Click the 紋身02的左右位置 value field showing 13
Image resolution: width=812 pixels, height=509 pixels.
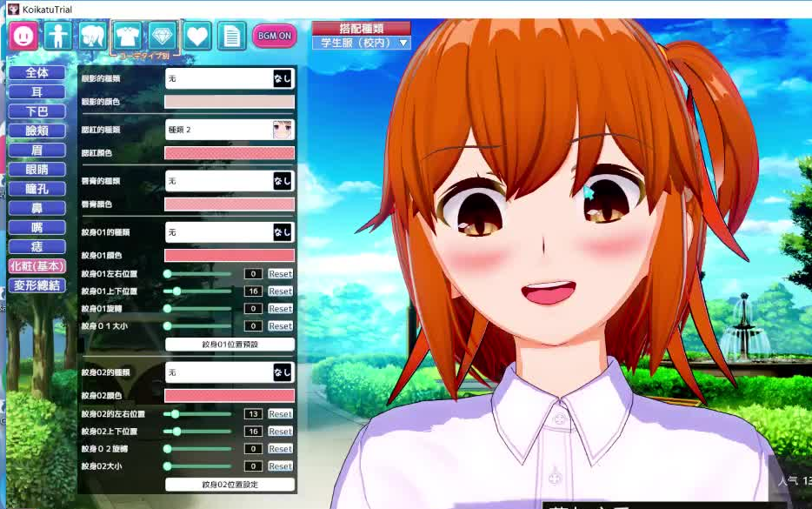[253, 414]
